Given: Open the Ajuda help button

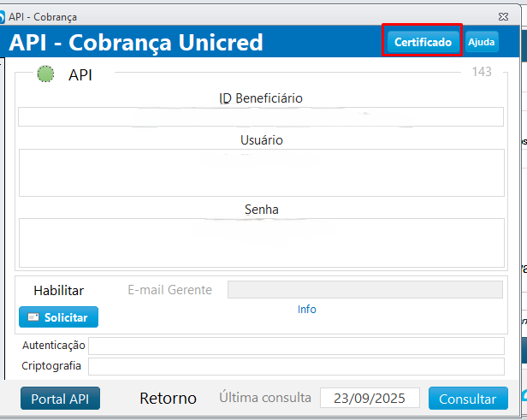Looking at the screenshot, I should (x=482, y=42).
